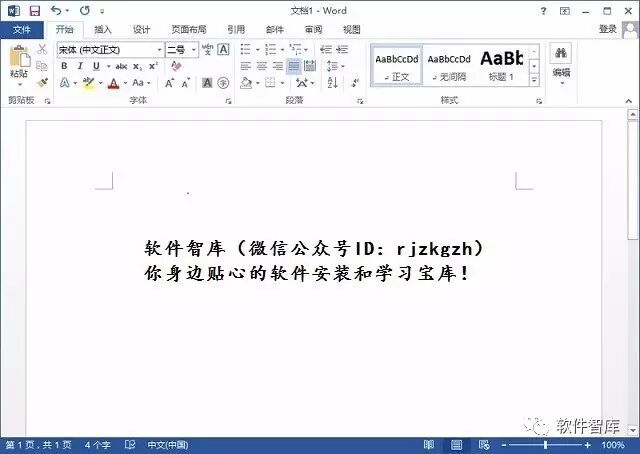This screenshot has width=640, height=454.
Task: Switch to the Insert tab
Action: point(103,29)
